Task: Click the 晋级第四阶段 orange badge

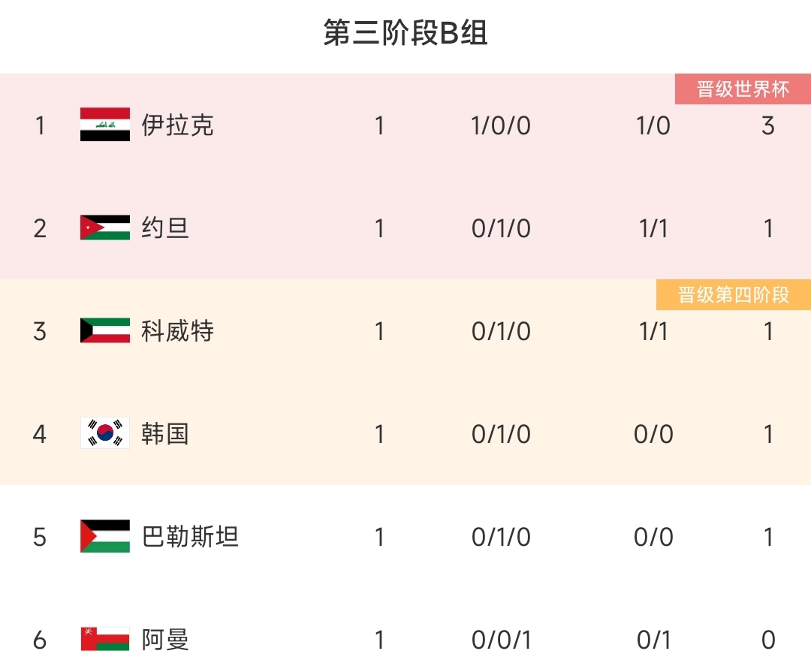Action: [734, 295]
